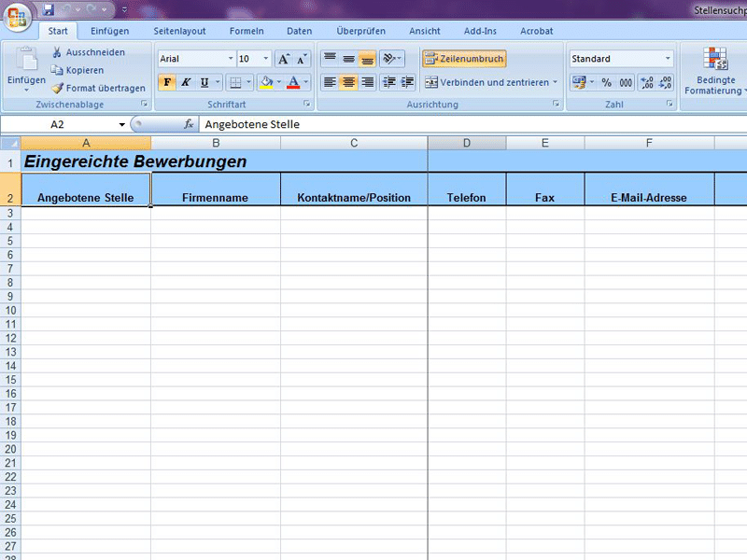Screen dimensions: 747x560
Task: Open font size dropdown
Action: click(x=266, y=59)
